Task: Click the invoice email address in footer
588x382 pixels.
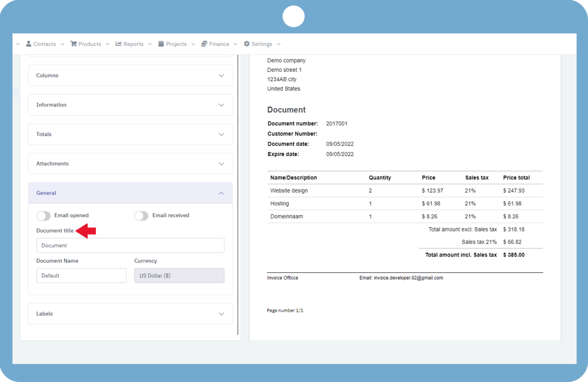Action: pos(408,278)
